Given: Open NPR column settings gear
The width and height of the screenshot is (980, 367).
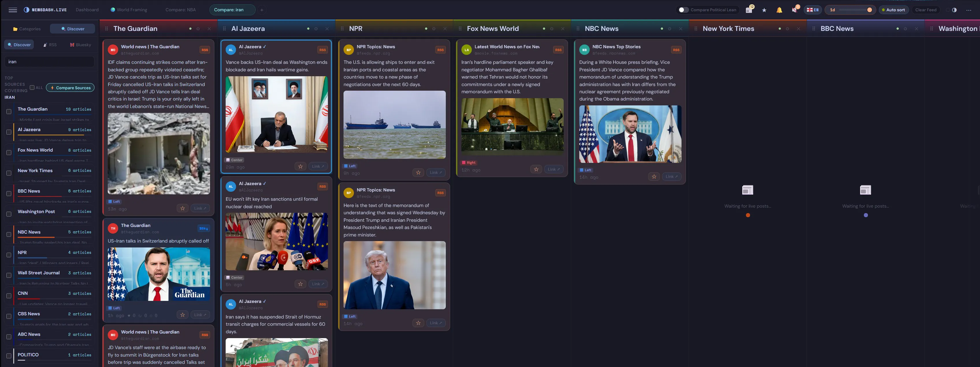Looking at the screenshot, I should pyautogui.click(x=434, y=29).
